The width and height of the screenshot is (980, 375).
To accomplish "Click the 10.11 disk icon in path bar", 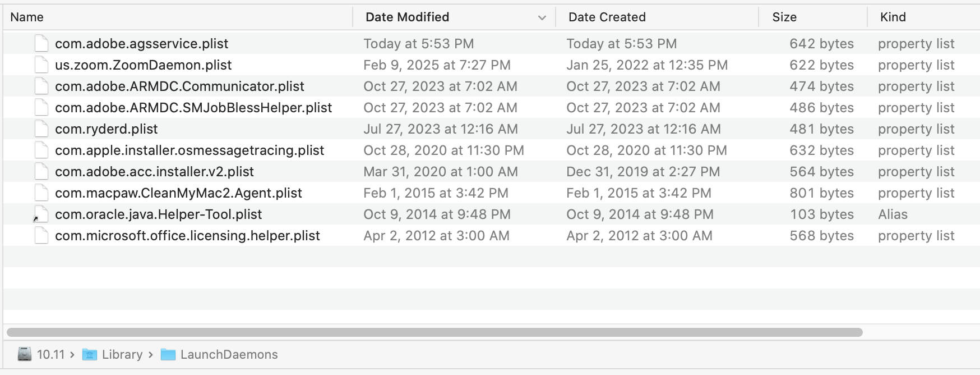I will (x=25, y=354).
